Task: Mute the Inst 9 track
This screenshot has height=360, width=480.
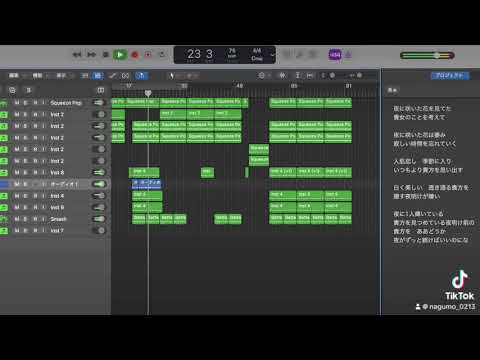Action: click(17, 207)
